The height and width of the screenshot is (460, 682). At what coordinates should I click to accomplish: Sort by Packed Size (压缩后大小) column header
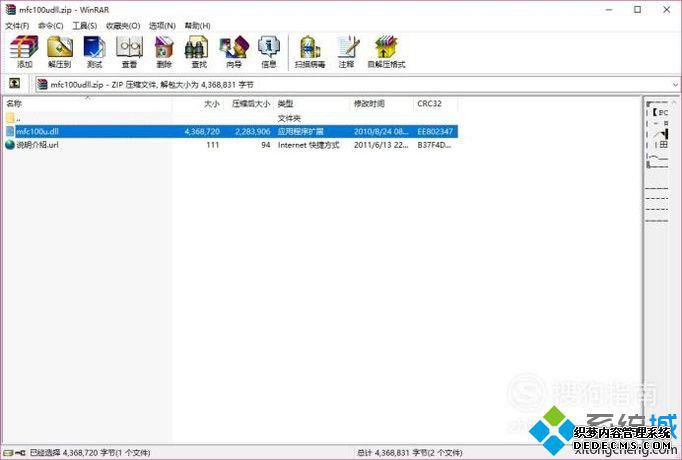point(248,103)
